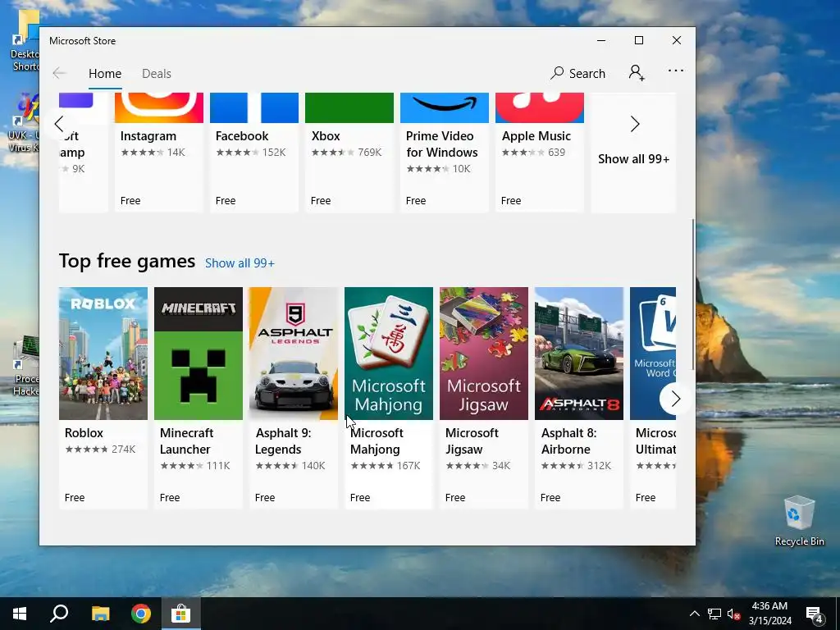Click Microsoft Store taskbar icon
This screenshot has height=630, width=840.
click(x=181, y=614)
